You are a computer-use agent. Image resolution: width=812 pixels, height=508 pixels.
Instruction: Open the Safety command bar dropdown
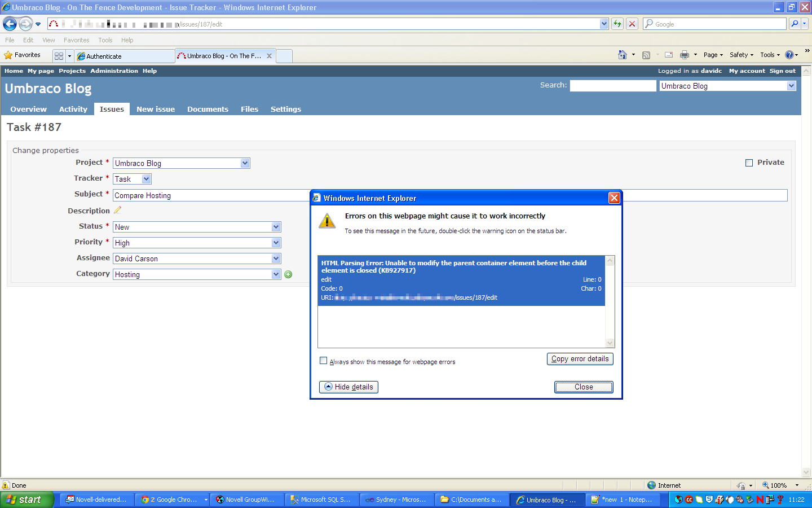(741, 55)
